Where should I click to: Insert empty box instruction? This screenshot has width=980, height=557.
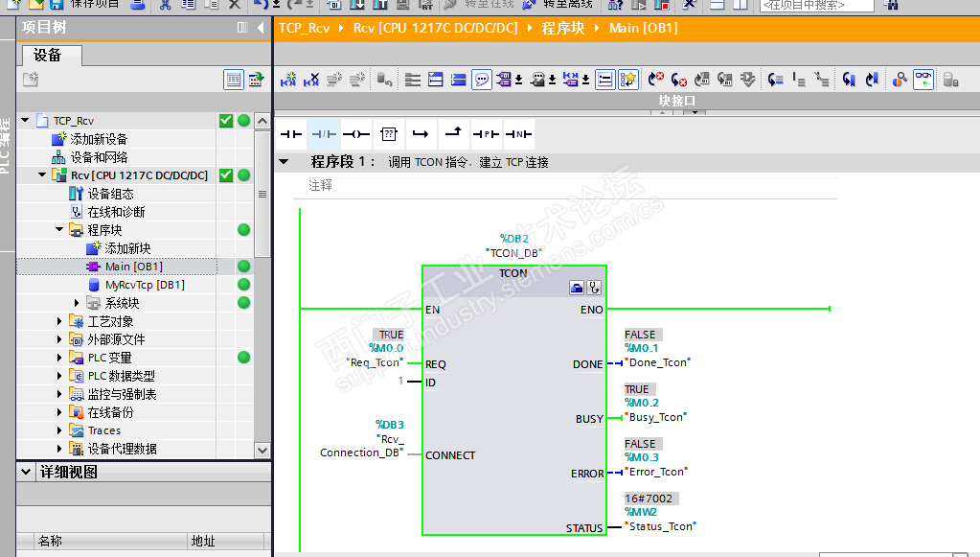(x=389, y=134)
